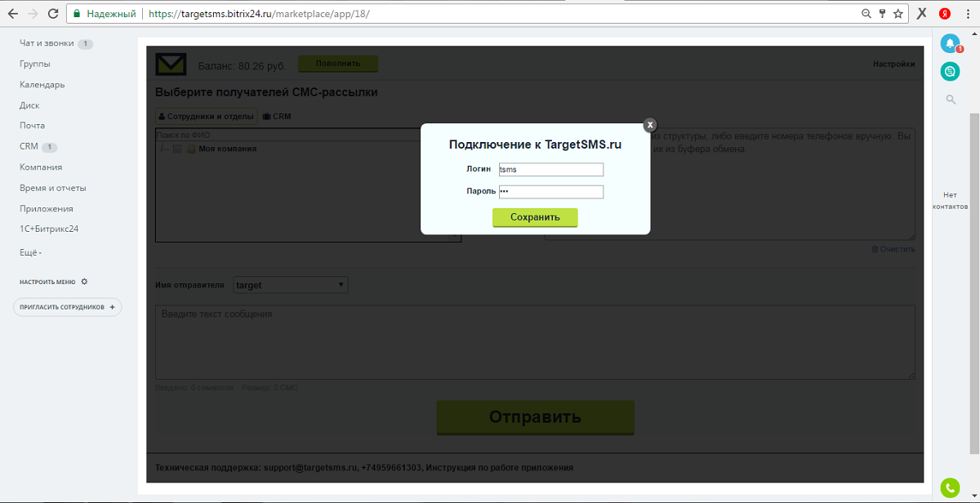Reload the page
The height and width of the screenshot is (503, 980).
[53, 14]
